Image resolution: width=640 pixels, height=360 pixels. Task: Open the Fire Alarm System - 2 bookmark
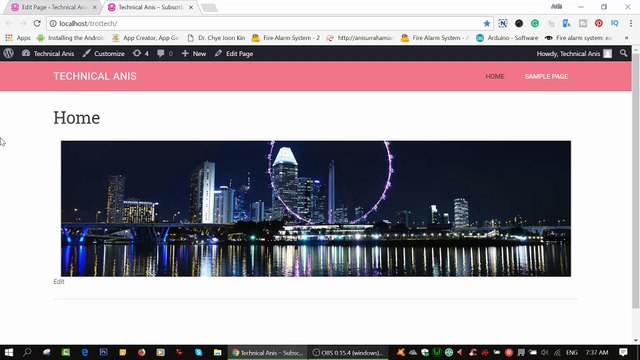tap(285, 38)
